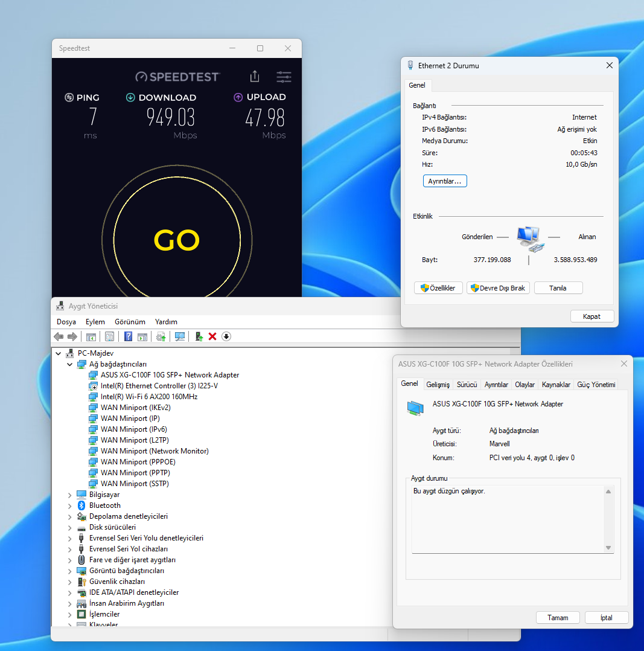Click Devre Dışı Bırak button
Viewport: 644px width, 651px height.
498,287
